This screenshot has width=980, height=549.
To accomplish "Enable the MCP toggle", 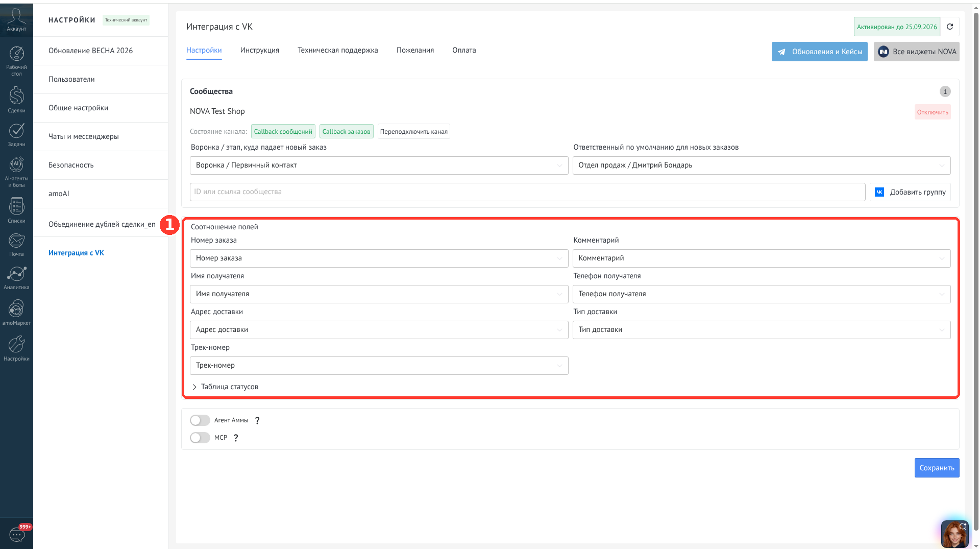I will click(x=200, y=438).
